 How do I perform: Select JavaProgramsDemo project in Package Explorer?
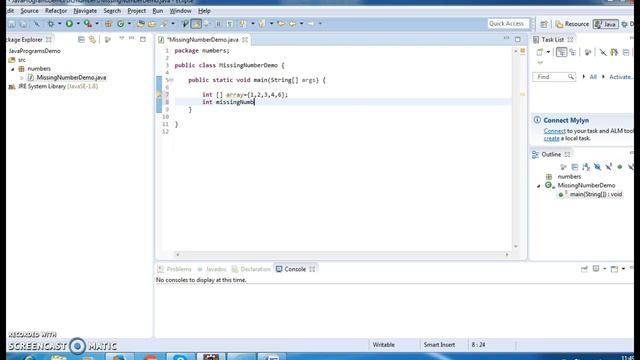(35, 51)
